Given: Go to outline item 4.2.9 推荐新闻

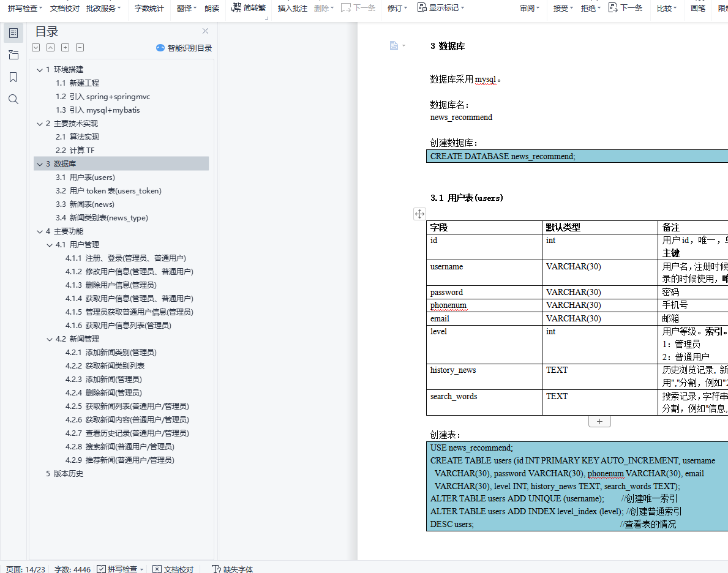Looking at the screenshot, I should tap(120, 460).
